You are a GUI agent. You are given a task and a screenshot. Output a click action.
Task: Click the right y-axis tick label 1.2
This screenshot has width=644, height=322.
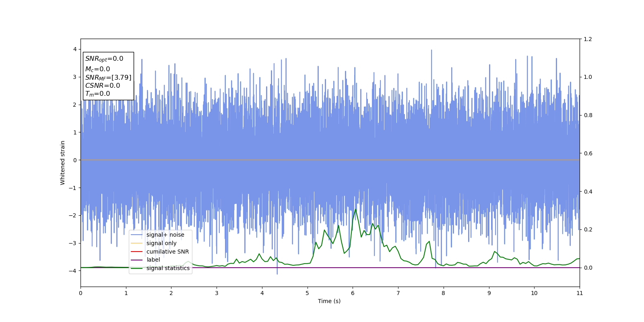click(588, 39)
